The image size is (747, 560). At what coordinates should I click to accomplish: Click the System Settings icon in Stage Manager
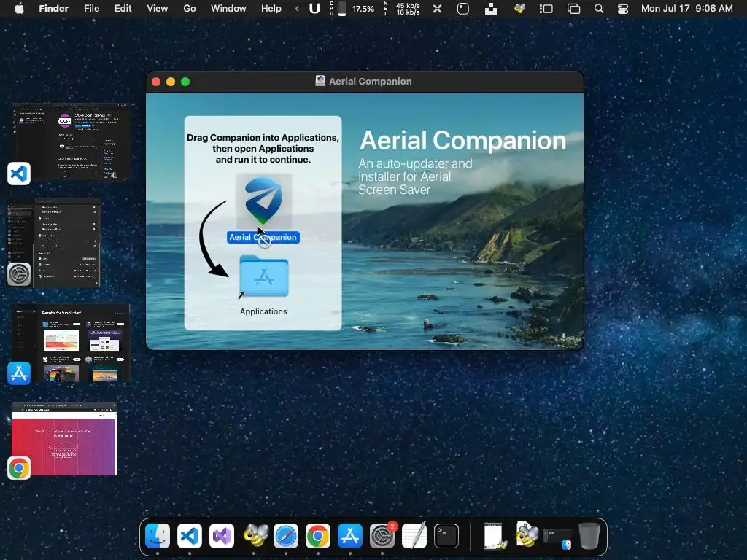pos(19,274)
